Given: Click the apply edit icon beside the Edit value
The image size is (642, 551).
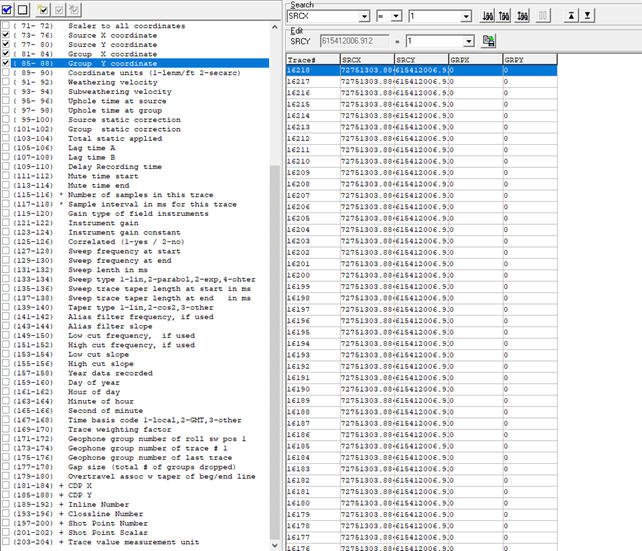Looking at the screenshot, I should click(x=489, y=41).
